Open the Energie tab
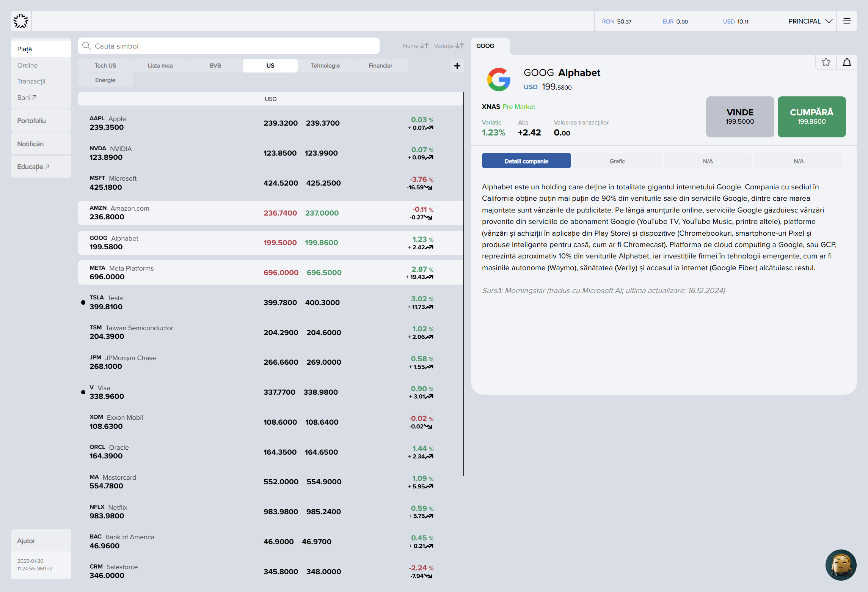868x592 pixels. click(105, 80)
